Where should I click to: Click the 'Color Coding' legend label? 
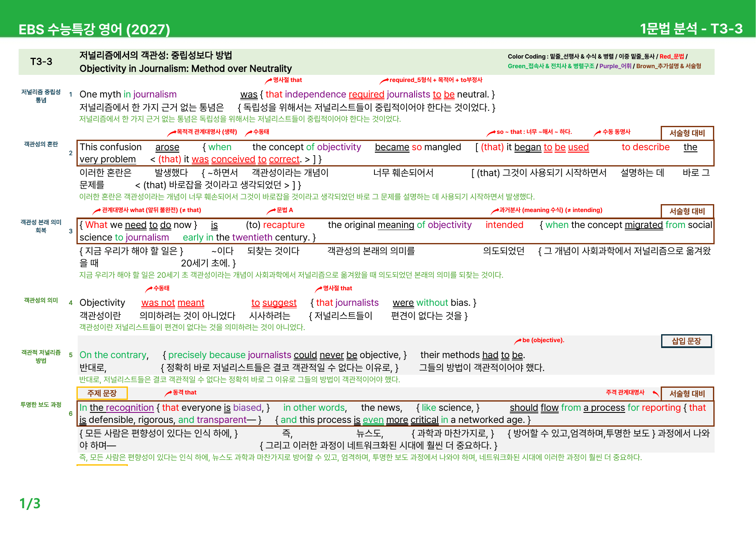[x=527, y=56]
